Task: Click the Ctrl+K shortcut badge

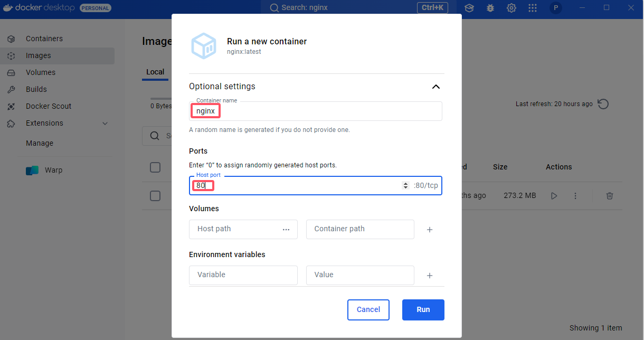Action: [432, 8]
